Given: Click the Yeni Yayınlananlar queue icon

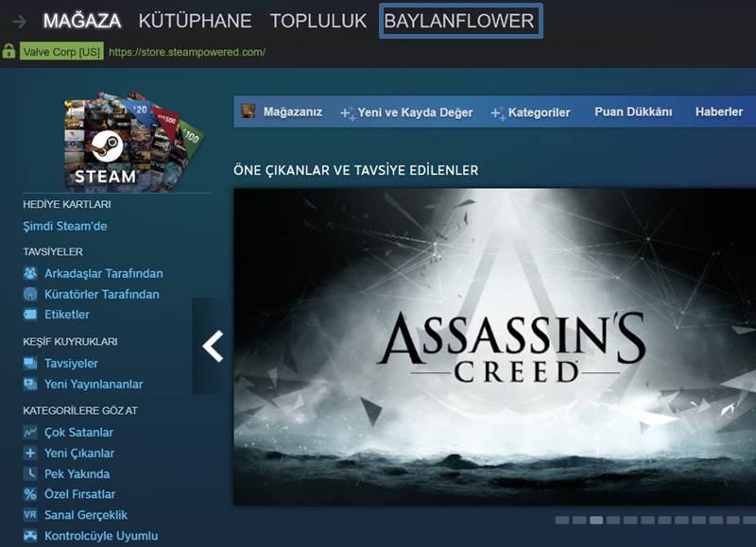Looking at the screenshot, I should pos(30,385).
